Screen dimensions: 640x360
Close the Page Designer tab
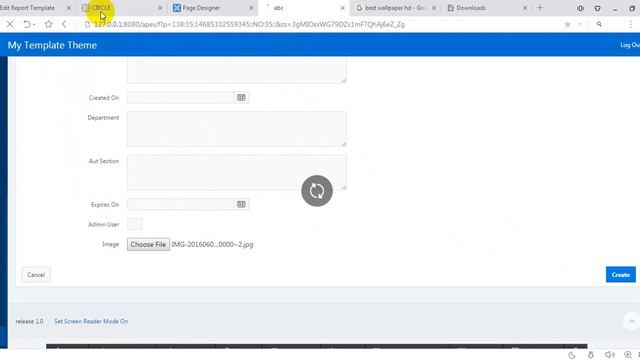[251, 8]
